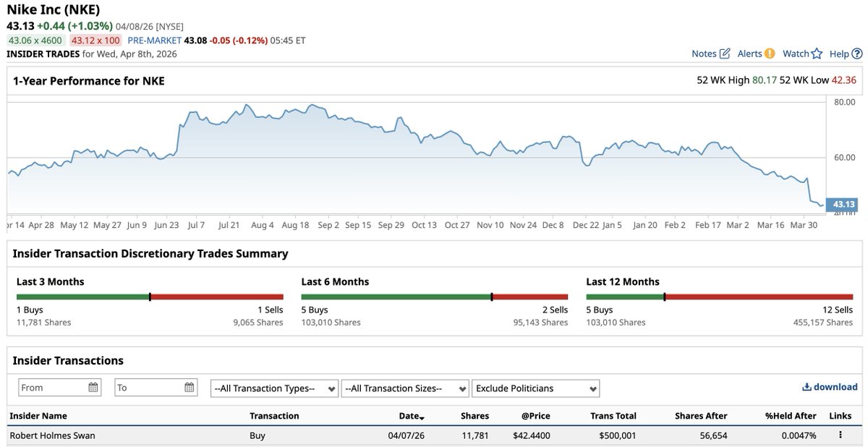Click the 43.13 price marker on the chart

842,205
